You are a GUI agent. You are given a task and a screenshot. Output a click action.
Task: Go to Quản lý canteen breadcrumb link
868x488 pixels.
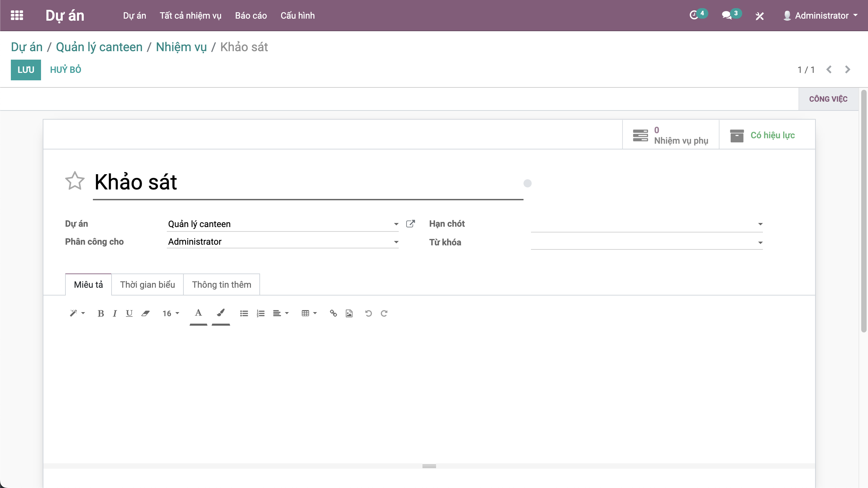(99, 47)
